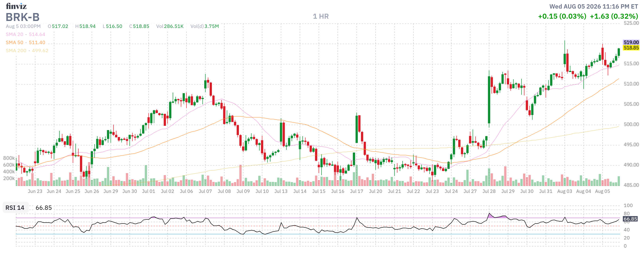
Task: Click the 800k volume axis label
Action: 9,158
